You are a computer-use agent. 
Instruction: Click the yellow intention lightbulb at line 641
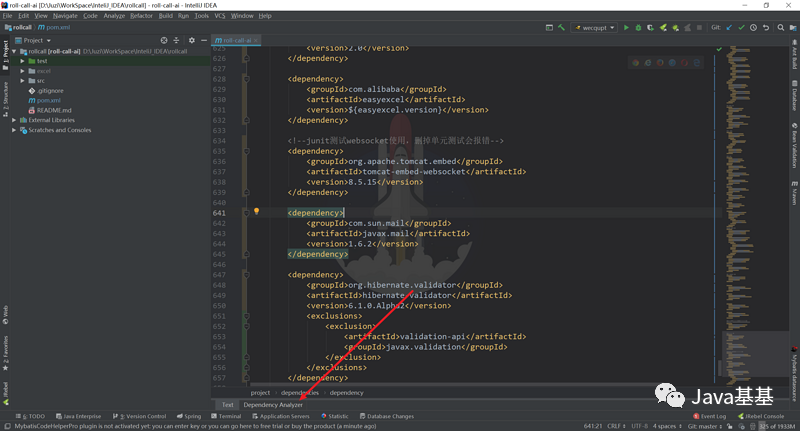pyautogui.click(x=256, y=212)
